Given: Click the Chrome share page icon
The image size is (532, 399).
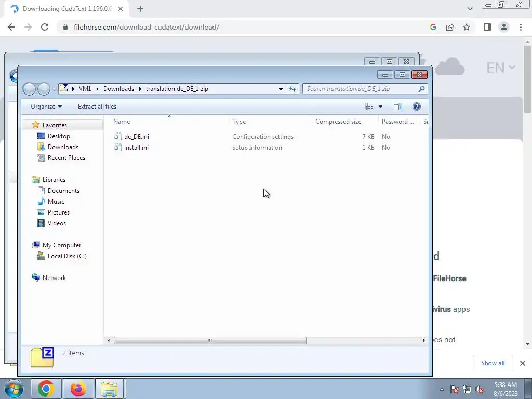Looking at the screenshot, I should 450,27.
